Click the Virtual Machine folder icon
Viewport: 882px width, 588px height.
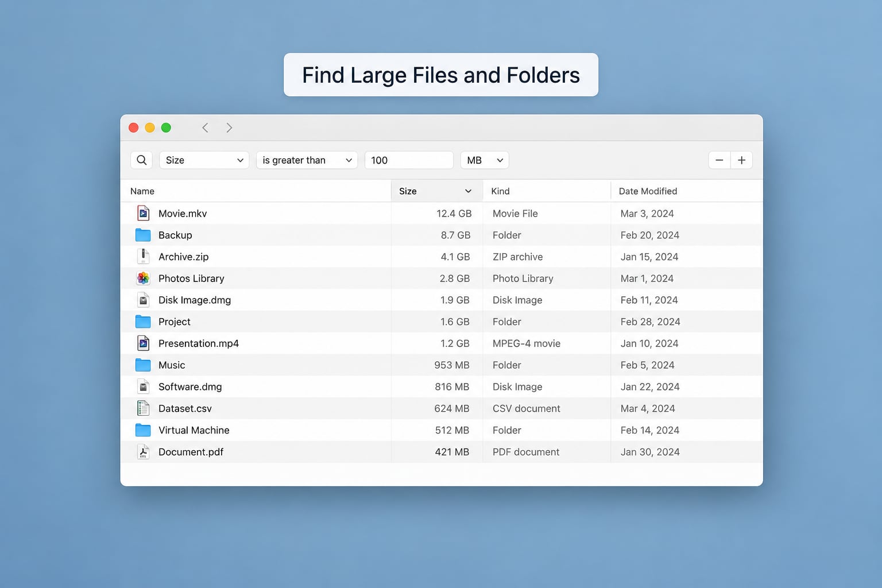point(143,430)
